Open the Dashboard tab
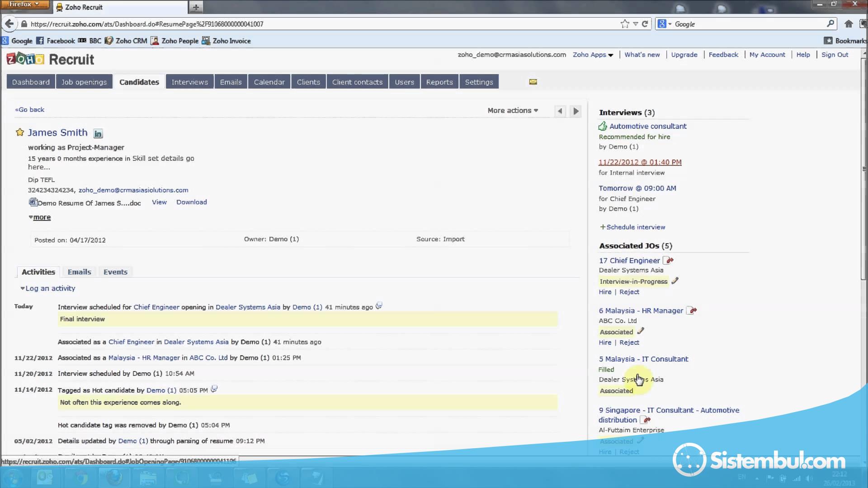 coord(31,82)
